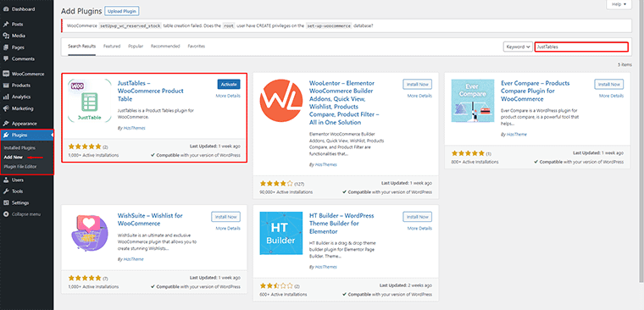644x310 pixels.
Task: Expand the Help dropdown tab
Action: click(618, 4)
